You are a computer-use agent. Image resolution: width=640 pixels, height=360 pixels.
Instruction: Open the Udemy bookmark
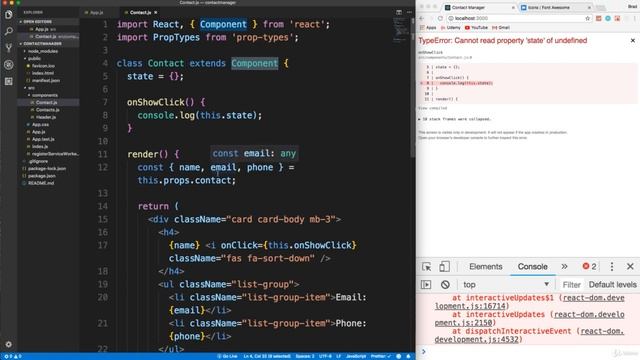450,28
